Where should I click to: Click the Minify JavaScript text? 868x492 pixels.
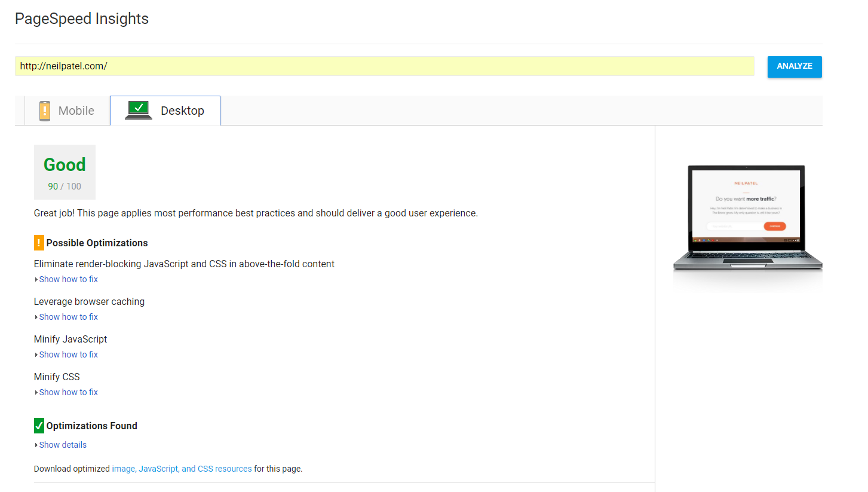70,339
